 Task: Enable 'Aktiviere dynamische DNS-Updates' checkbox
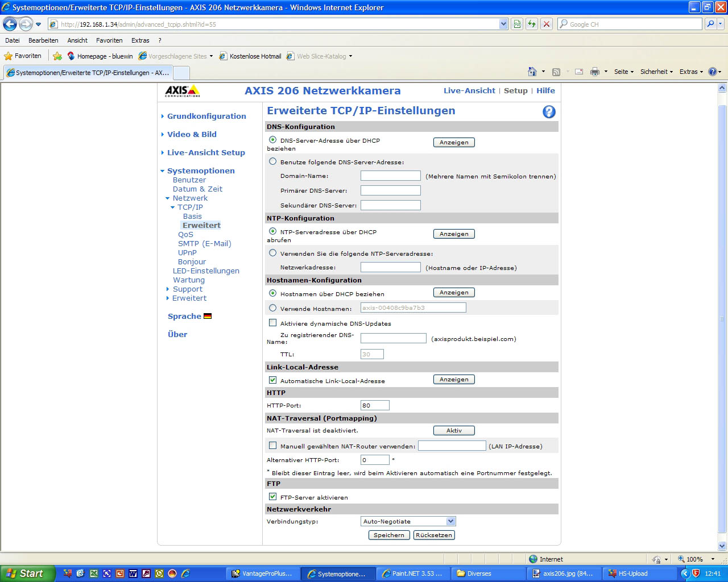273,323
